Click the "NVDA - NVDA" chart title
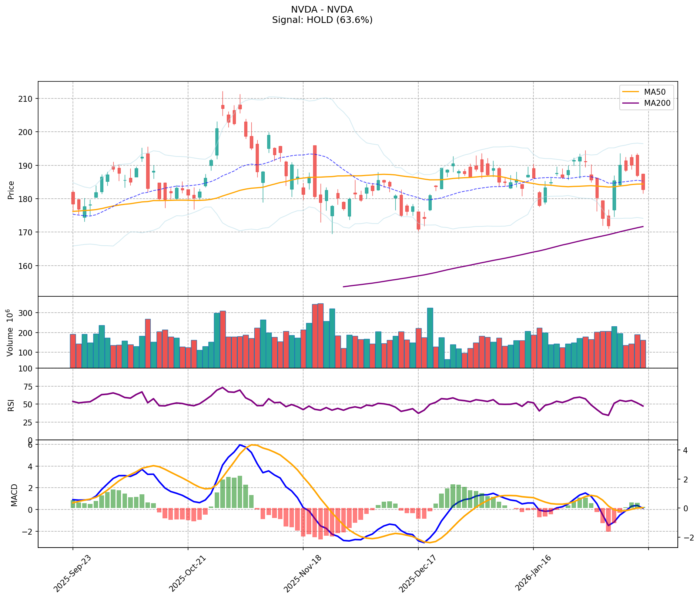700x599 pixels. click(x=322, y=10)
